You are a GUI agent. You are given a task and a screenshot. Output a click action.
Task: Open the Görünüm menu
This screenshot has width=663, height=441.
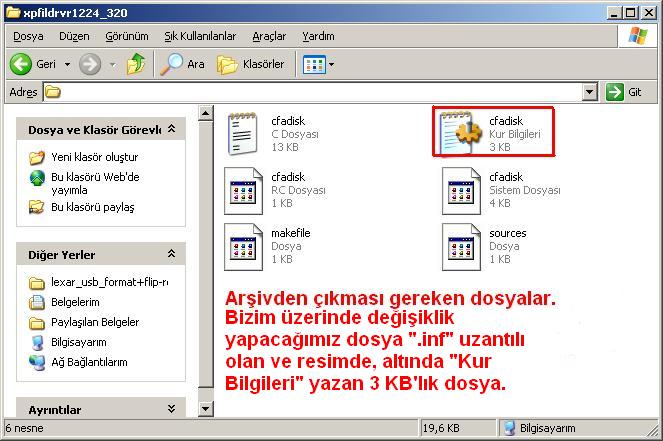pyautogui.click(x=126, y=35)
